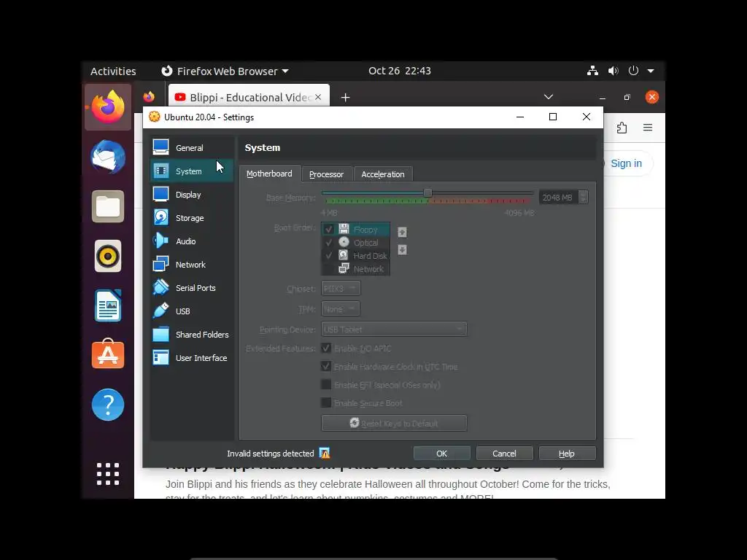This screenshot has width=747, height=560.
Task: Select the System category icon
Action: click(x=161, y=171)
